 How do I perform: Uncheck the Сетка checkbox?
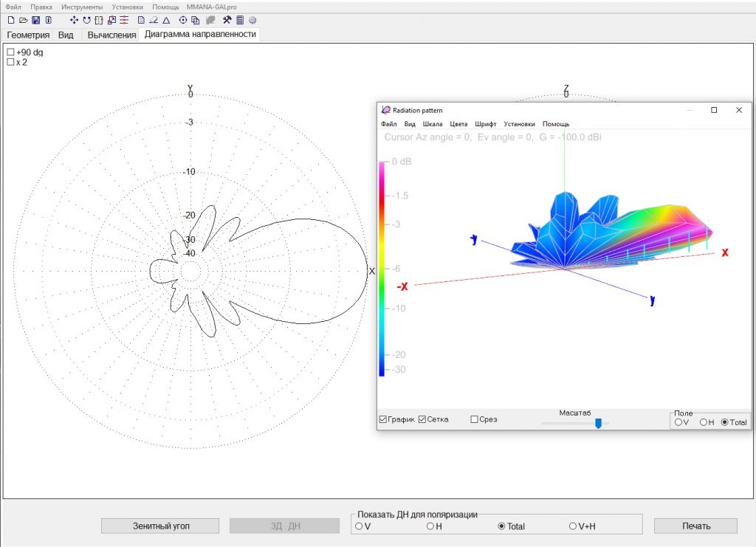422,419
